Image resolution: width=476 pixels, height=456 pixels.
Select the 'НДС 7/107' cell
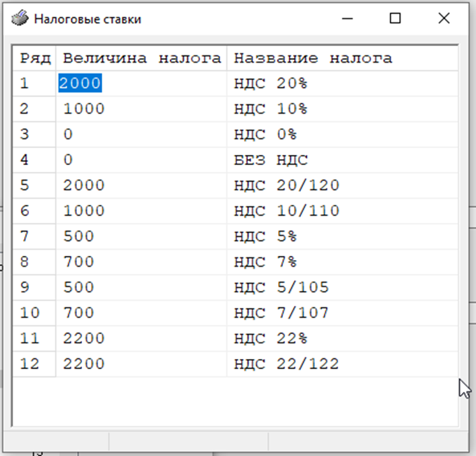point(281,313)
